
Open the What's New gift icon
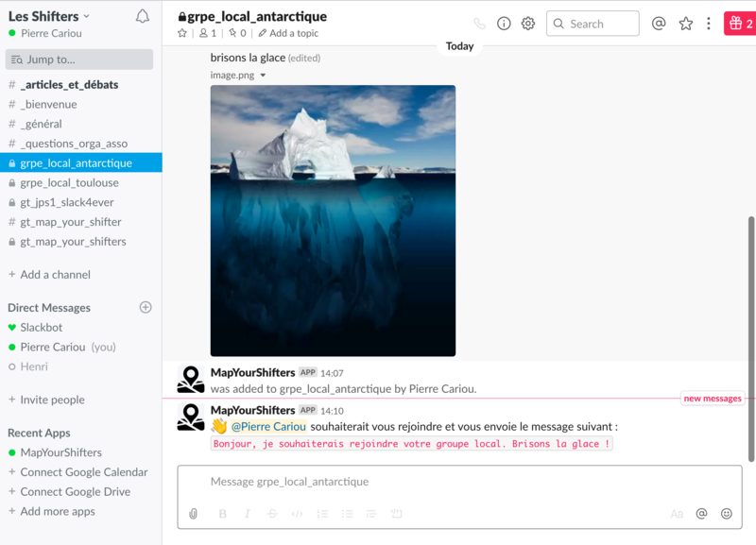point(739,24)
